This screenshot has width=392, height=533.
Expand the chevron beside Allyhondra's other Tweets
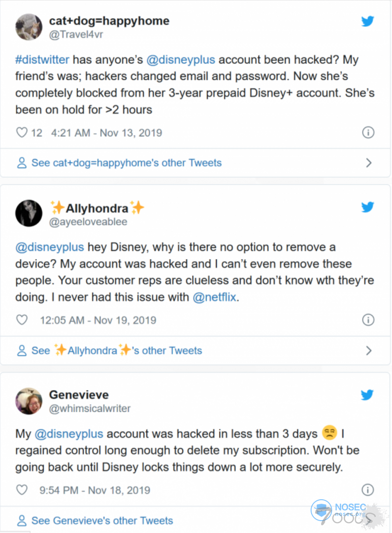pos(369,350)
